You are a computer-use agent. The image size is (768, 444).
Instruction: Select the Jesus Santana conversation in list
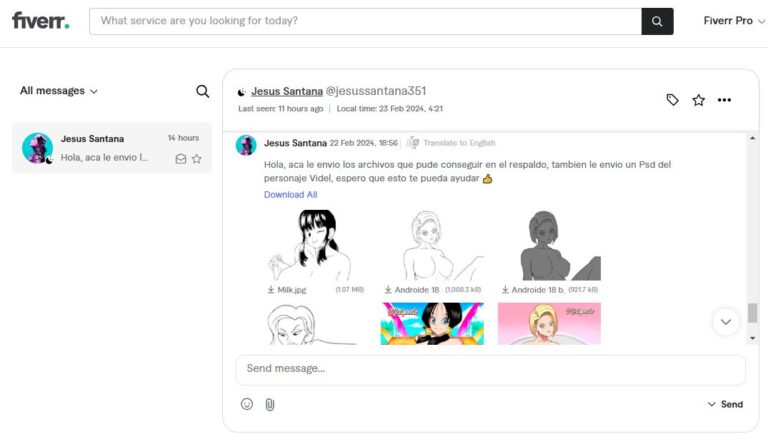[110, 148]
